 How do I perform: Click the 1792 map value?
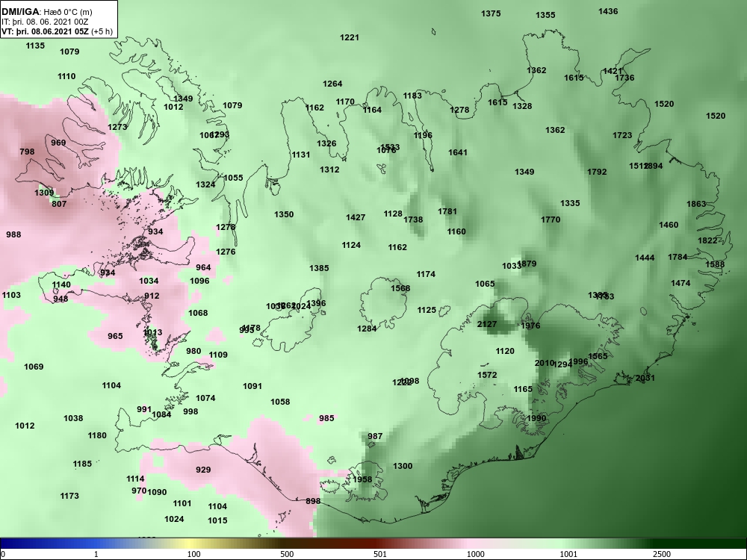(x=597, y=172)
